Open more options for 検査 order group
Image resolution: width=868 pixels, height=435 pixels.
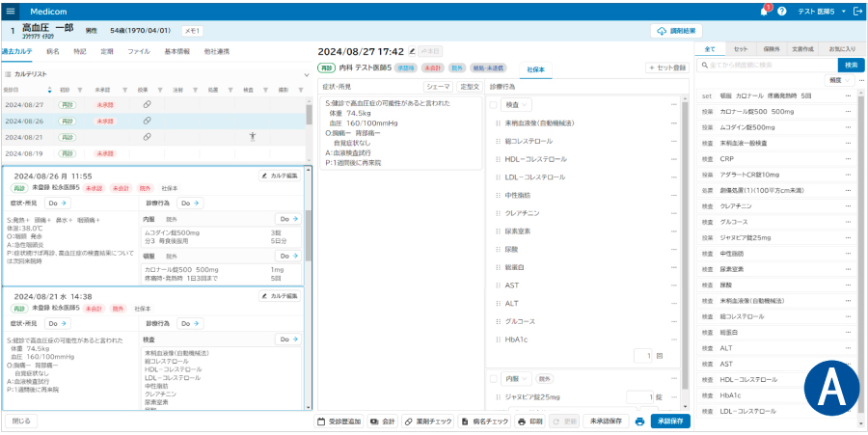point(674,104)
